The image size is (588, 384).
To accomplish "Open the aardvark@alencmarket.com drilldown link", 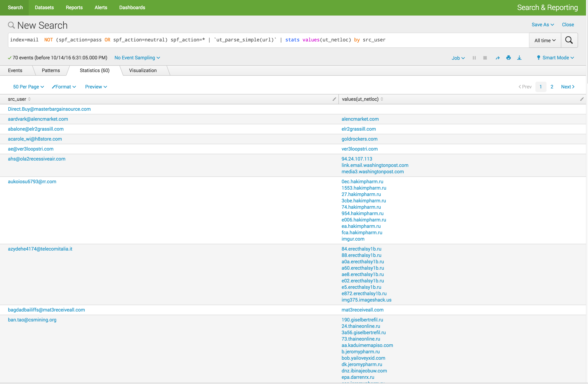I will coord(38,119).
